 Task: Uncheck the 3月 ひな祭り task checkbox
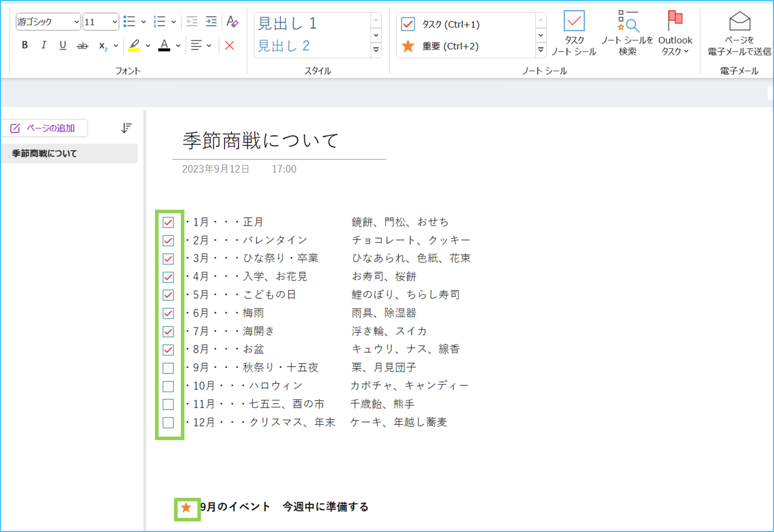[168, 259]
